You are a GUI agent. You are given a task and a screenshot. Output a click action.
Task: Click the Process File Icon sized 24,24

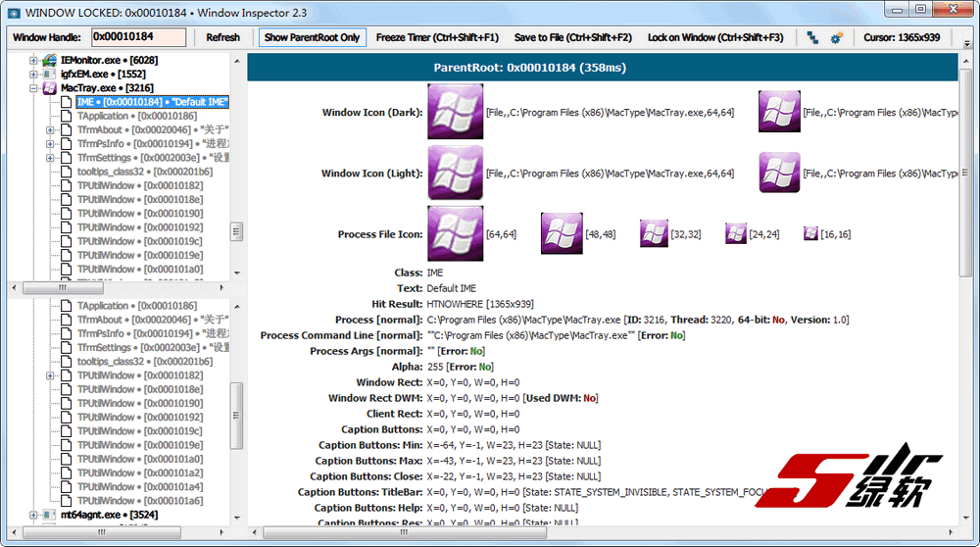736,234
